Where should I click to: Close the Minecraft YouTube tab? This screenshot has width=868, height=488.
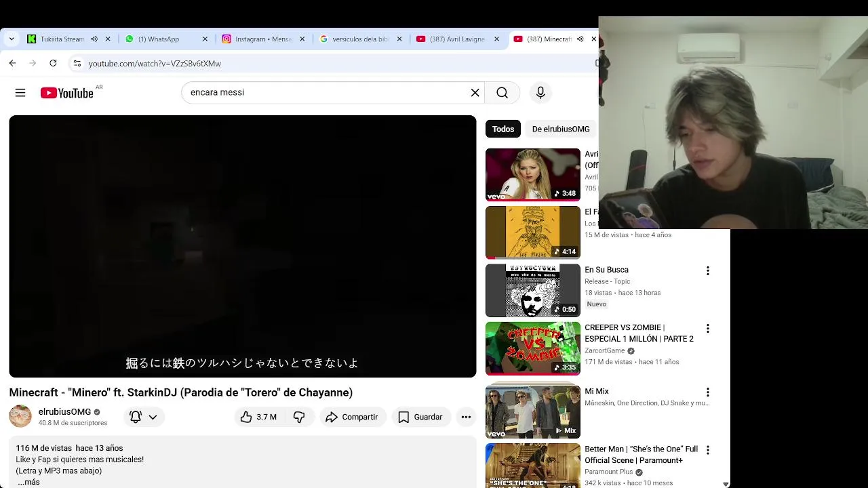pyautogui.click(x=593, y=39)
